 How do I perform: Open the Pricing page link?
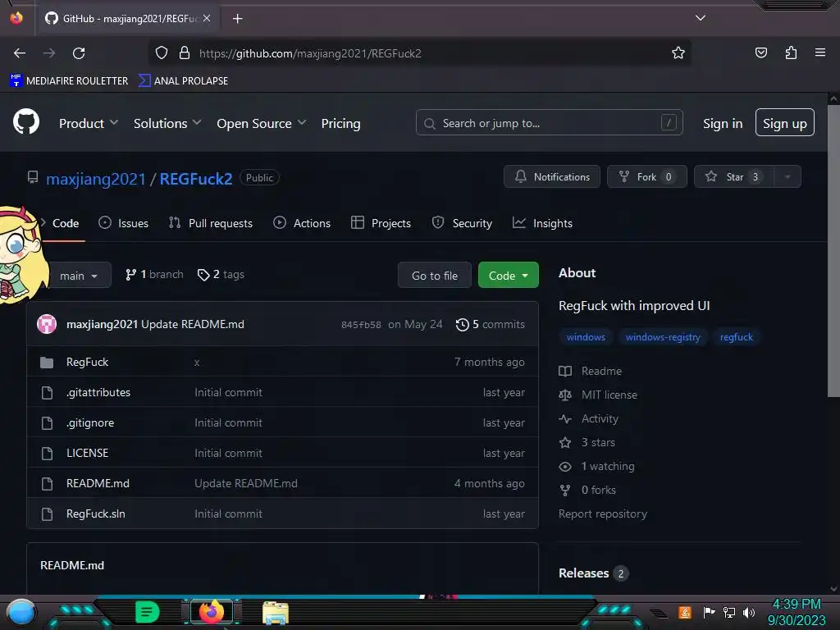[x=340, y=123]
